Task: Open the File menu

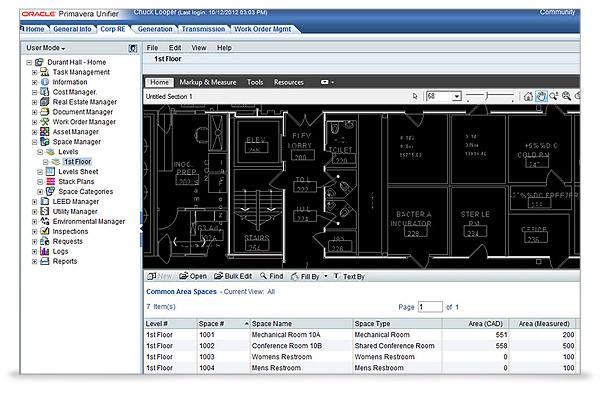Action: pyautogui.click(x=152, y=48)
